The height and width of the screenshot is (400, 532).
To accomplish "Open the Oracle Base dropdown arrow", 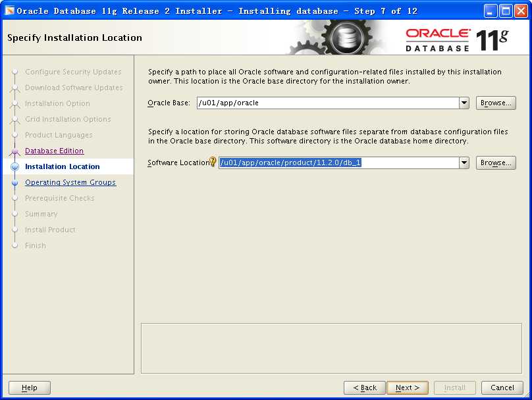I will [x=464, y=103].
